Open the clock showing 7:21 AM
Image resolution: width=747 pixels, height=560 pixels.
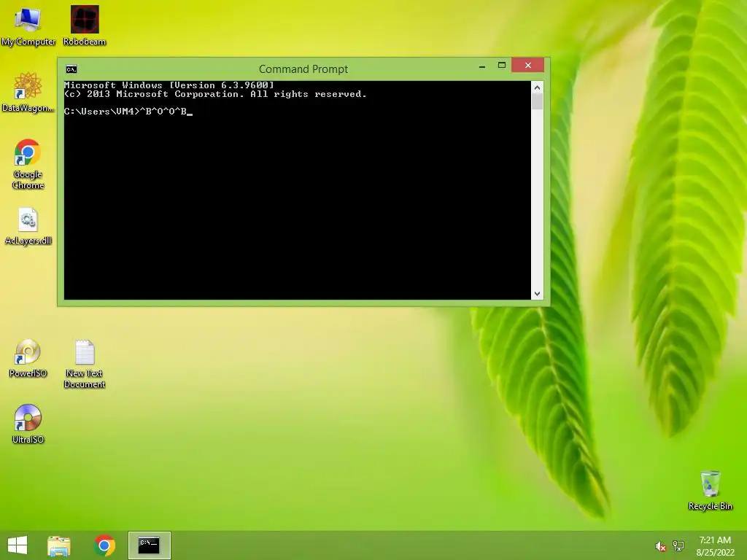pyautogui.click(x=715, y=546)
